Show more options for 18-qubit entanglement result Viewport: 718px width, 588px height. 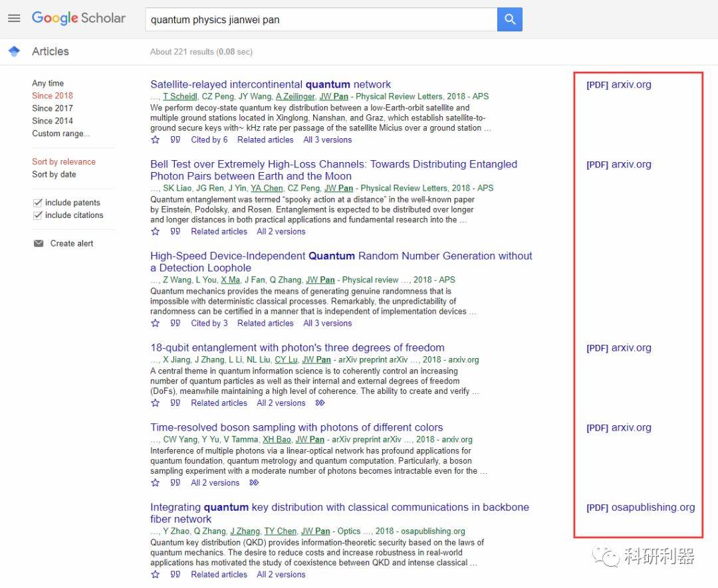[x=320, y=403]
